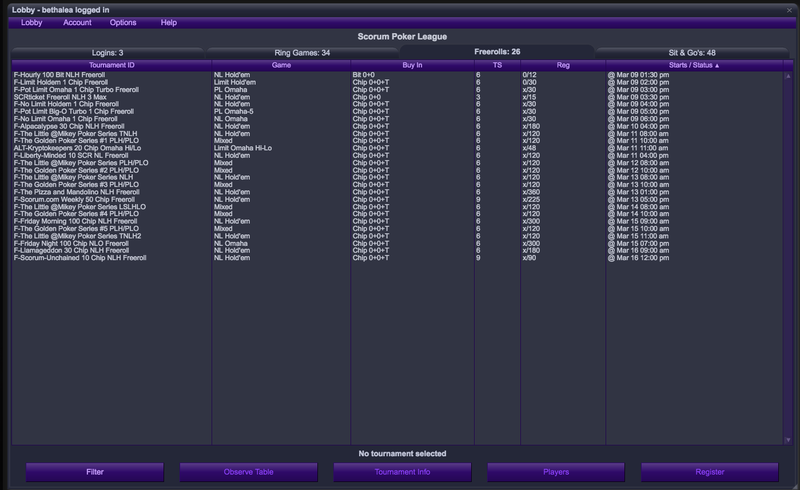Open Tournament Info
Image resolution: width=800 pixels, height=490 pixels.
coord(402,472)
